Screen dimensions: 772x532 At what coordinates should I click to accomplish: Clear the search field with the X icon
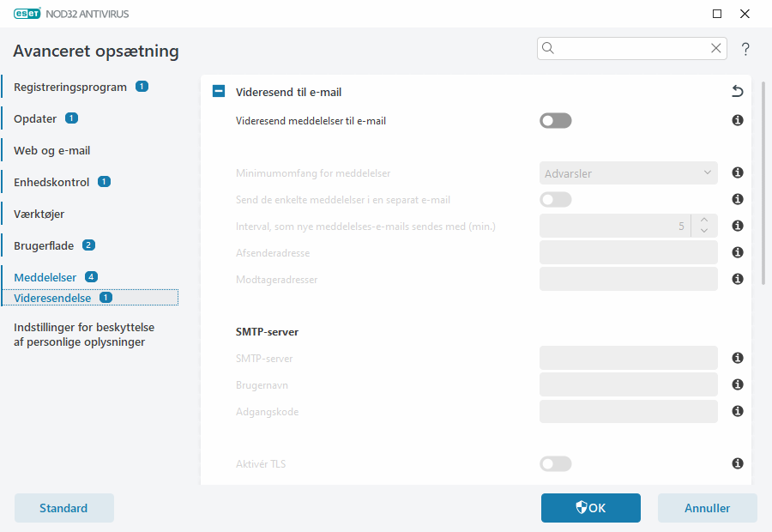715,49
